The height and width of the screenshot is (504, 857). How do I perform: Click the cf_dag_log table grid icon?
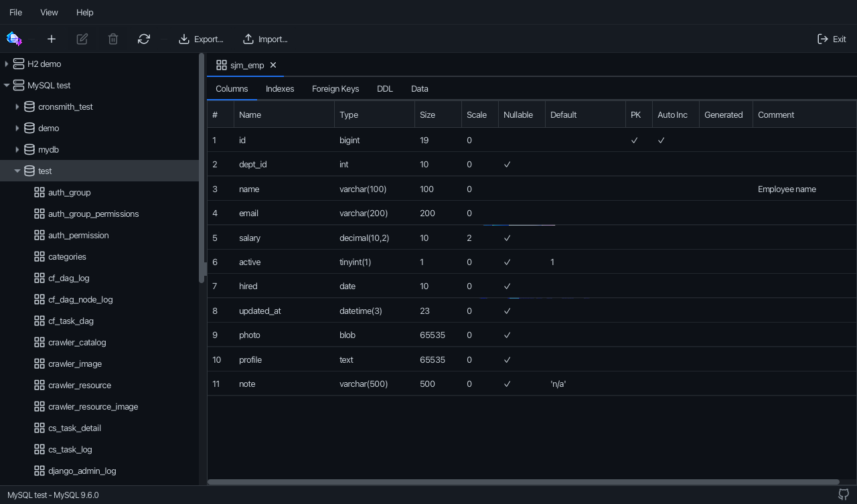(40, 278)
